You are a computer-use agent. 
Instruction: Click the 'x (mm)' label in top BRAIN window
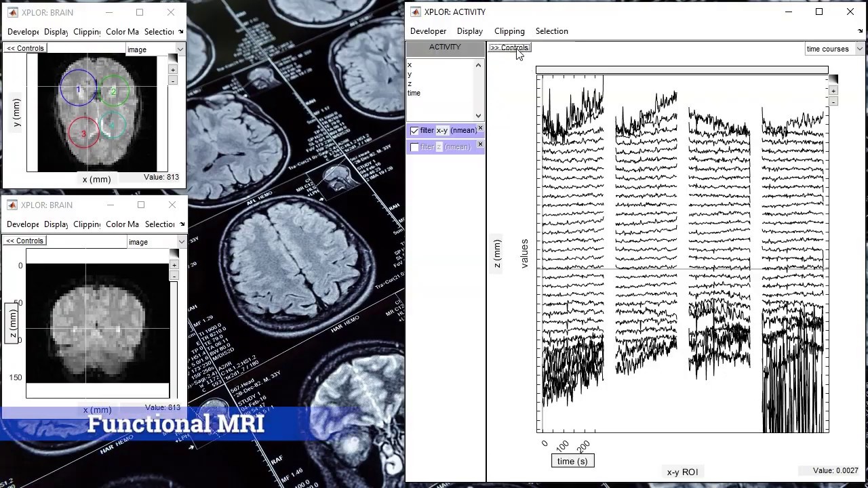(x=96, y=180)
